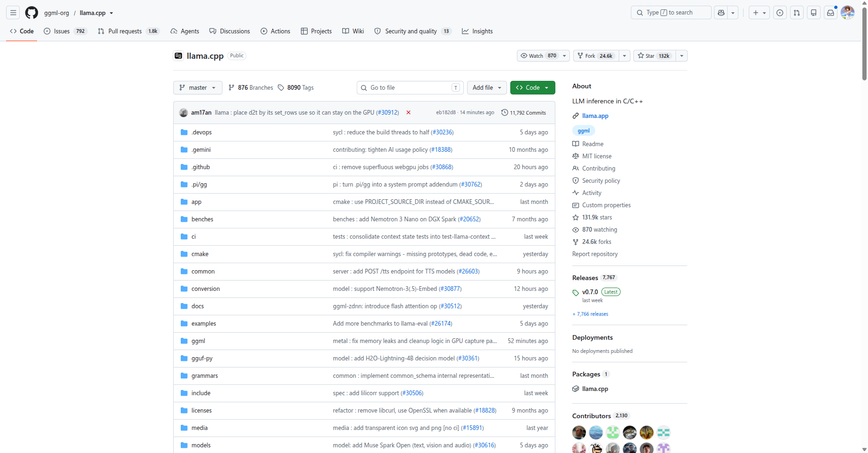Open the Insights tab
Viewport: 868px width, 453px height.
(x=477, y=31)
